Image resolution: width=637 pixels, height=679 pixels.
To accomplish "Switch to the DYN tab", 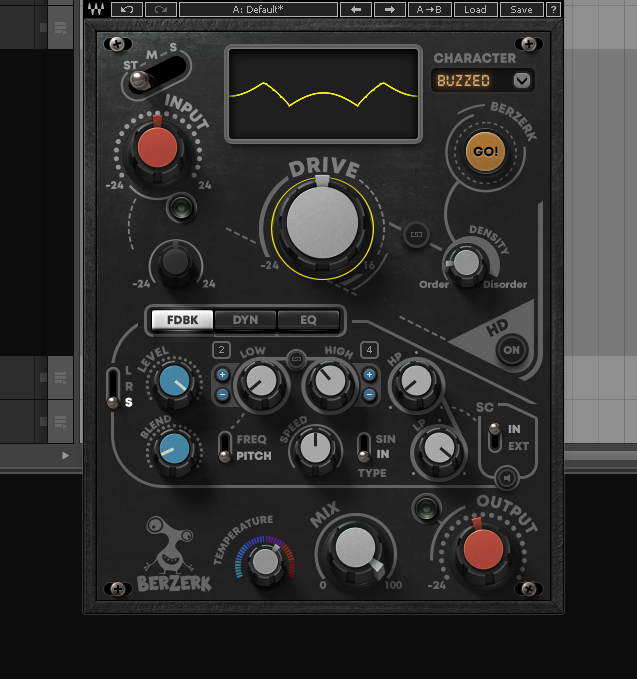I will pyautogui.click(x=245, y=320).
